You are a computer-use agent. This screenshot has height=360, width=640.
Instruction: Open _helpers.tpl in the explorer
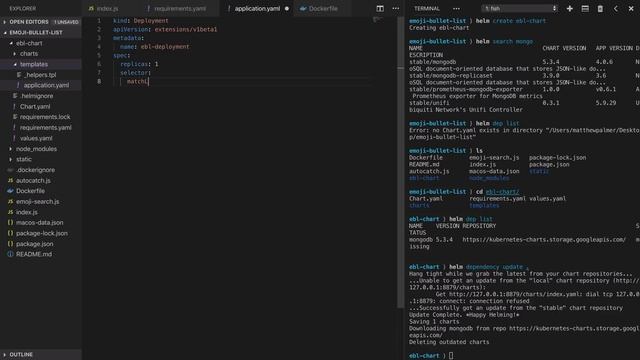pos(41,75)
